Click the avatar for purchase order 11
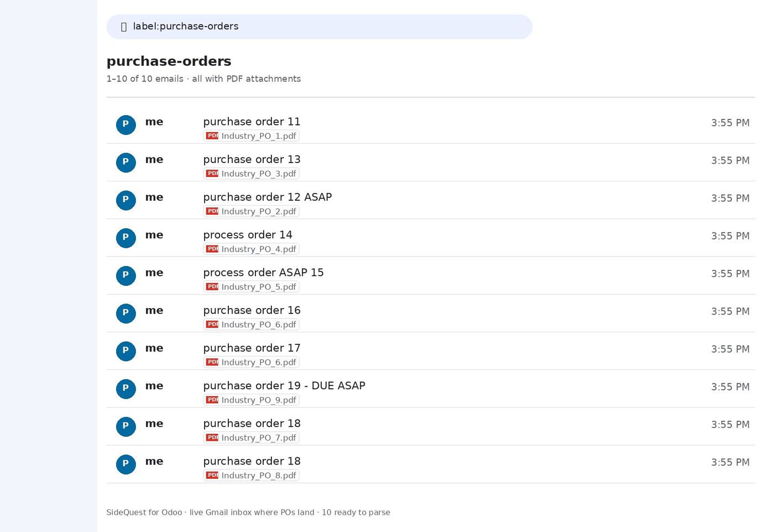774x532 pixels. [x=126, y=125]
